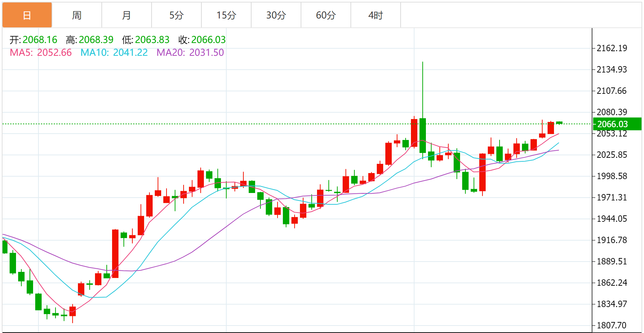Click the close price 收:2066.03 value
644x333 pixels.
(x=202, y=40)
